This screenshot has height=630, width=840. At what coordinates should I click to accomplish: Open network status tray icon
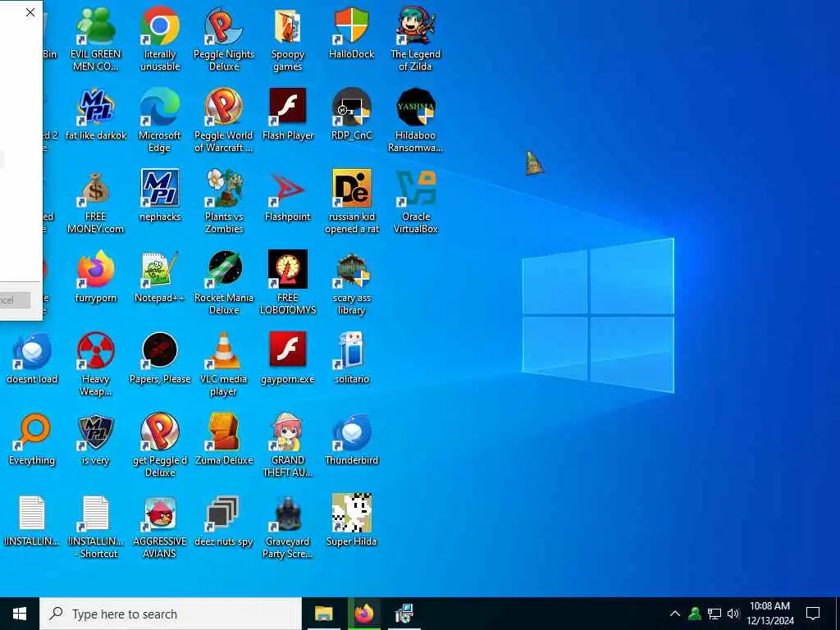714,614
